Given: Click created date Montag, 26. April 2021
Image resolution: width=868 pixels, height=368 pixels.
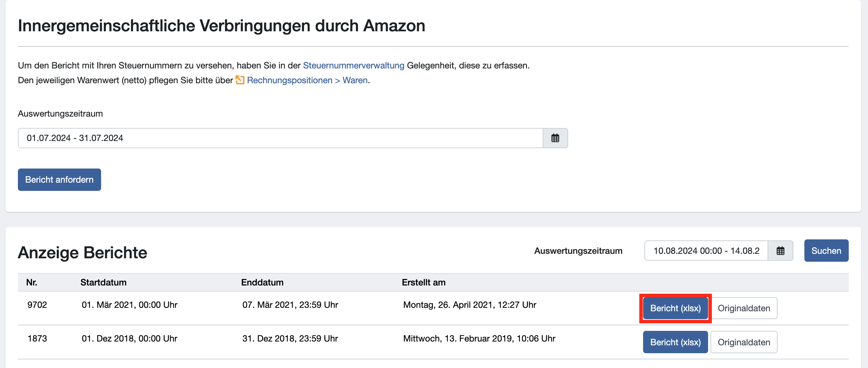Looking at the screenshot, I should [x=470, y=305].
